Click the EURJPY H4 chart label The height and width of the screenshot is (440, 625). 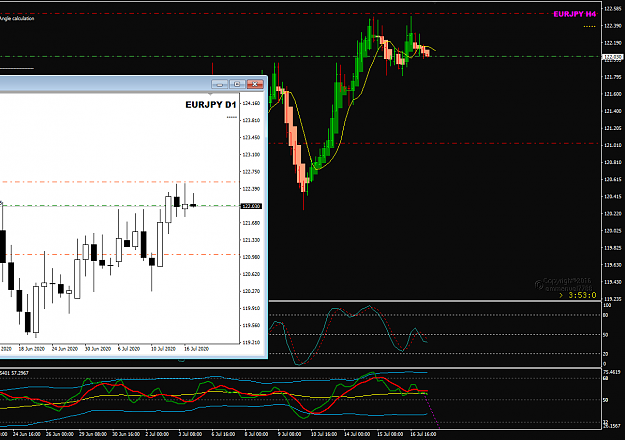574,14
